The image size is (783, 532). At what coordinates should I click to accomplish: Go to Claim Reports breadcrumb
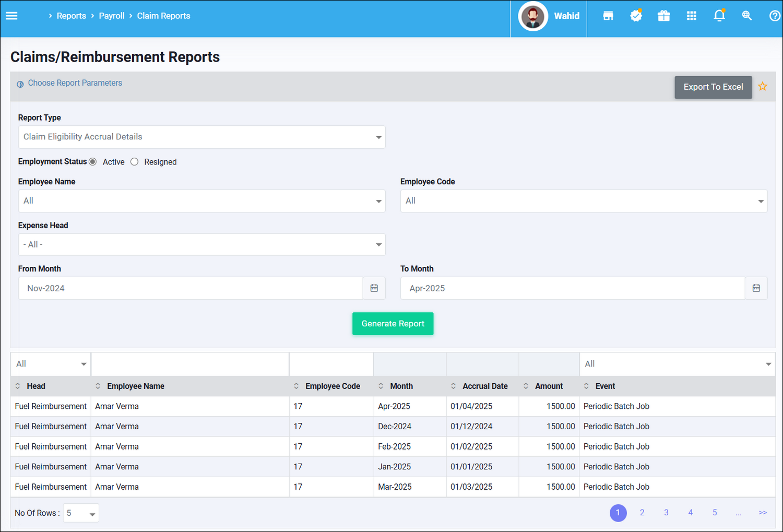coord(163,16)
